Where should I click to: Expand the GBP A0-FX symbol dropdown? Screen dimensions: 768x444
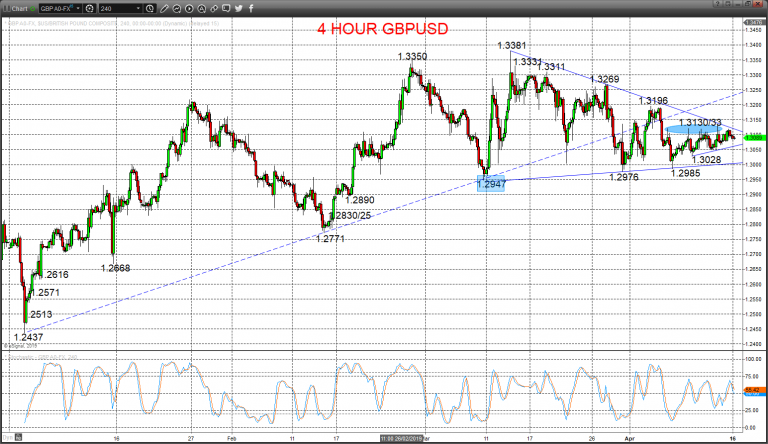[x=78, y=8]
